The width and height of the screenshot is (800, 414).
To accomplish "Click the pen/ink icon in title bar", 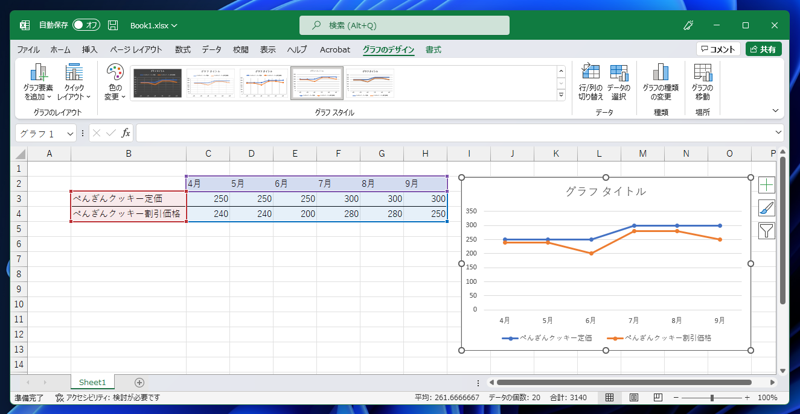I will click(689, 25).
